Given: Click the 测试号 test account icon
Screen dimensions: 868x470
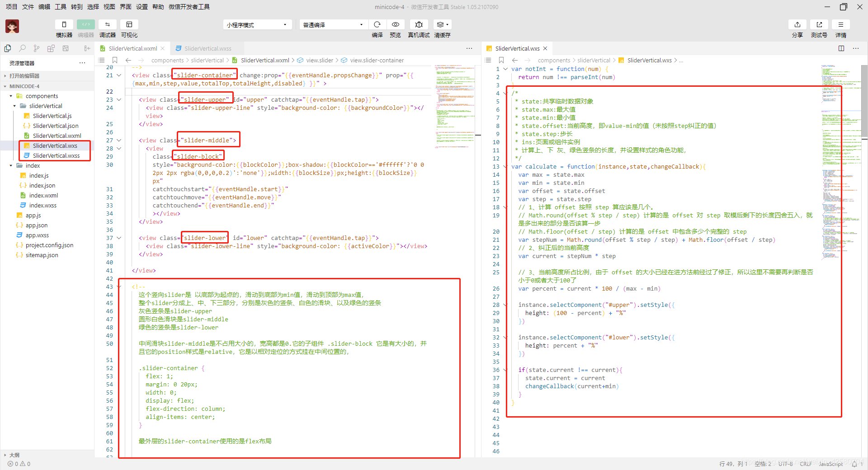Looking at the screenshot, I should (x=819, y=24).
